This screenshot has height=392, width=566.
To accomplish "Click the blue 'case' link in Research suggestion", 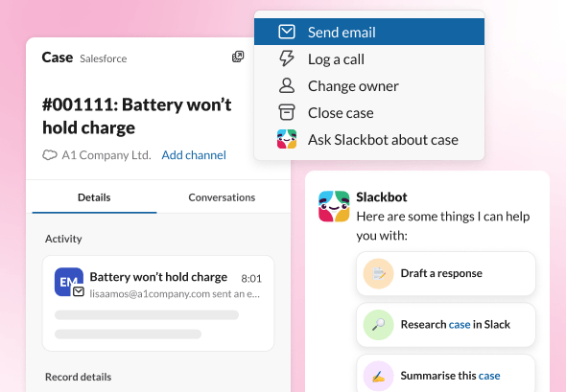I will (460, 325).
